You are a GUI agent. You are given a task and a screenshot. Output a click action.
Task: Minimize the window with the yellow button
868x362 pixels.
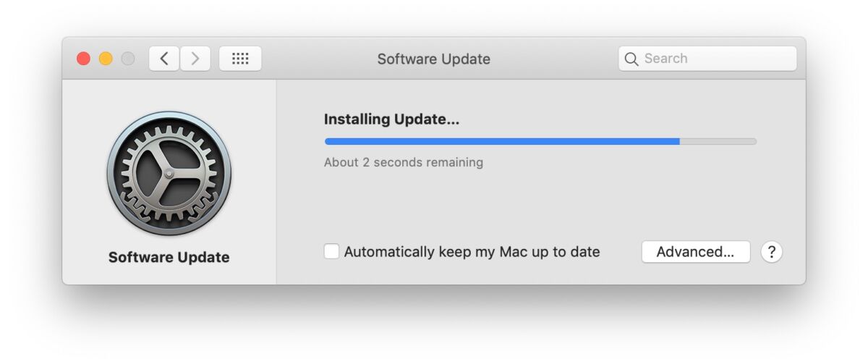[x=106, y=59]
